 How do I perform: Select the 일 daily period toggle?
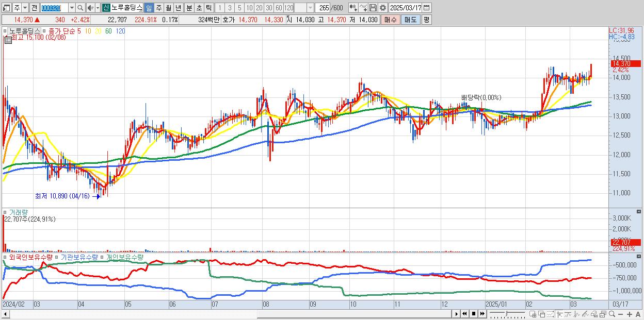(x=149, y=8)
